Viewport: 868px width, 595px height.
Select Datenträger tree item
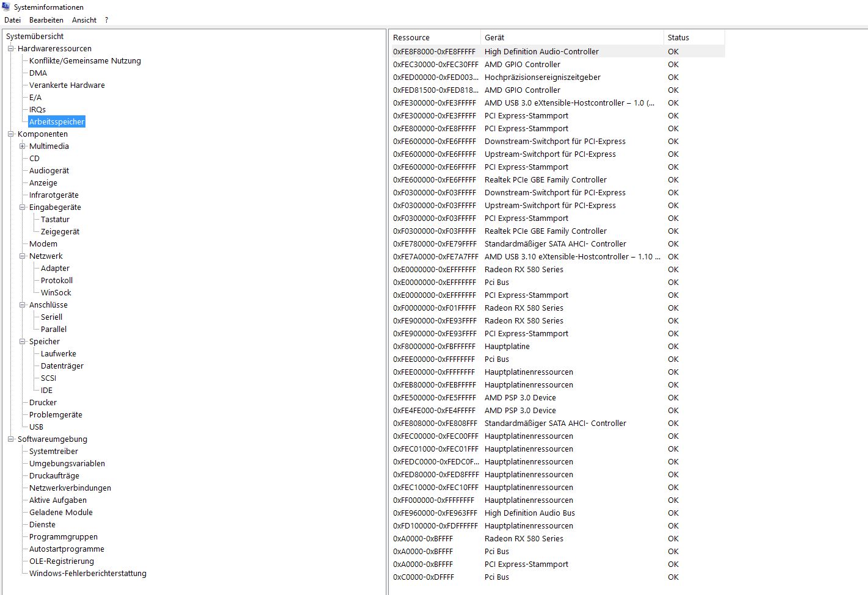coord(62,366)
